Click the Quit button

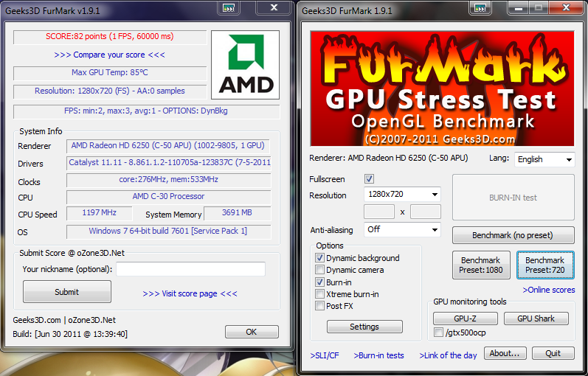553,353
